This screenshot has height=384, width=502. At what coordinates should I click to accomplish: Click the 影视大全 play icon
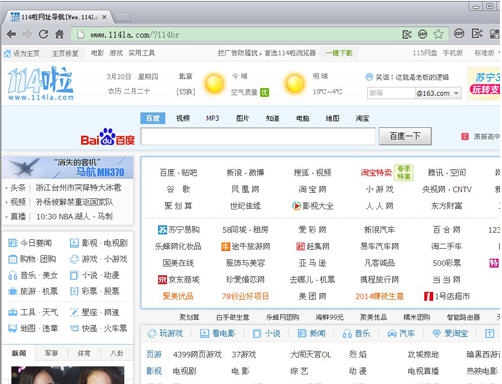pos(296,206)
